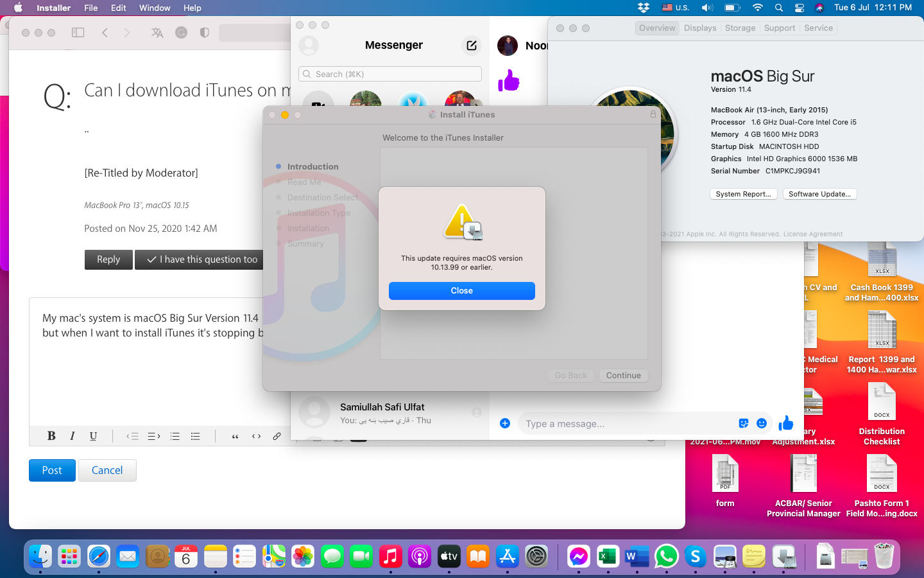
Task: Click the Cancel button below the editor
Action: pyautogui.click(x=107, y=470)
